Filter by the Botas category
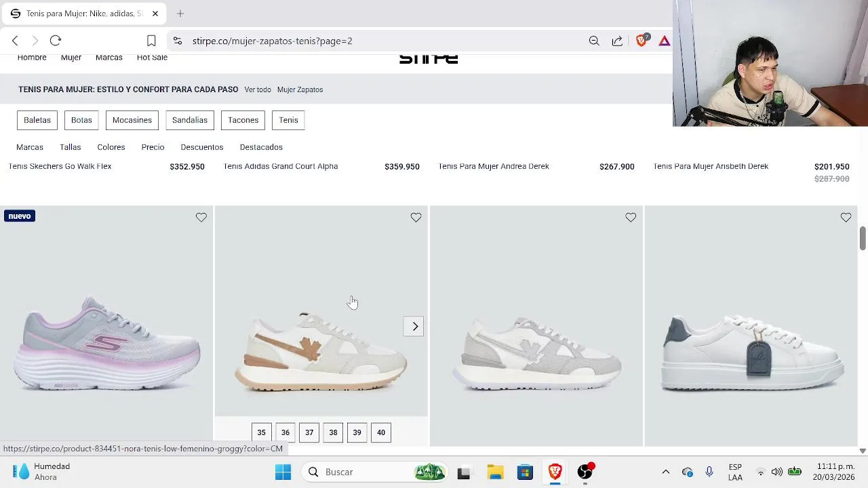 tap(81, 120)
